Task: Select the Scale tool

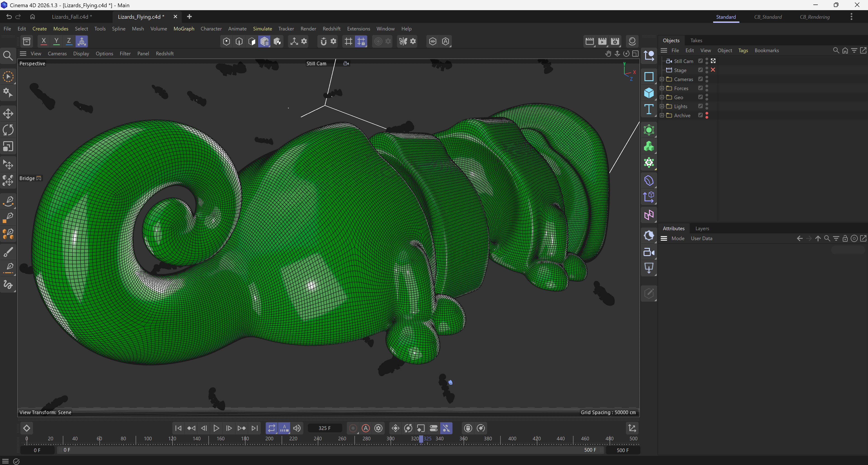Action: coord(8,146)
